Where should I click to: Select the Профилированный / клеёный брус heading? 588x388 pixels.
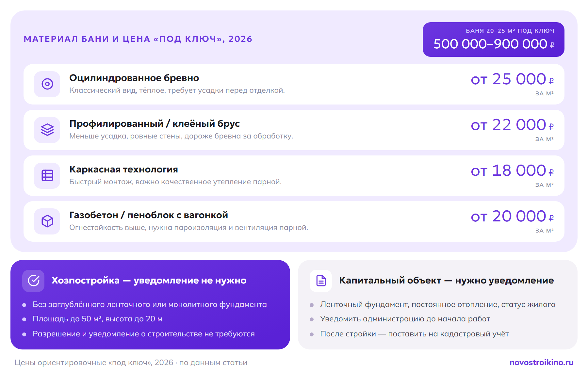point(155,124)
